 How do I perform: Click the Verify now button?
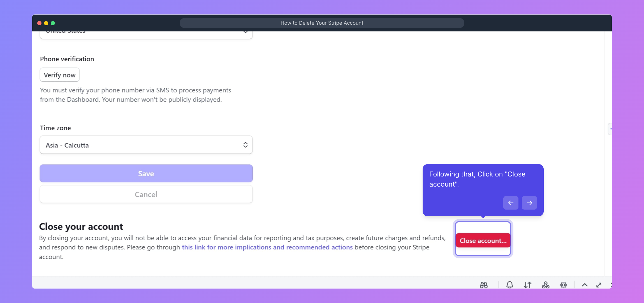click(x=59, y=75)
